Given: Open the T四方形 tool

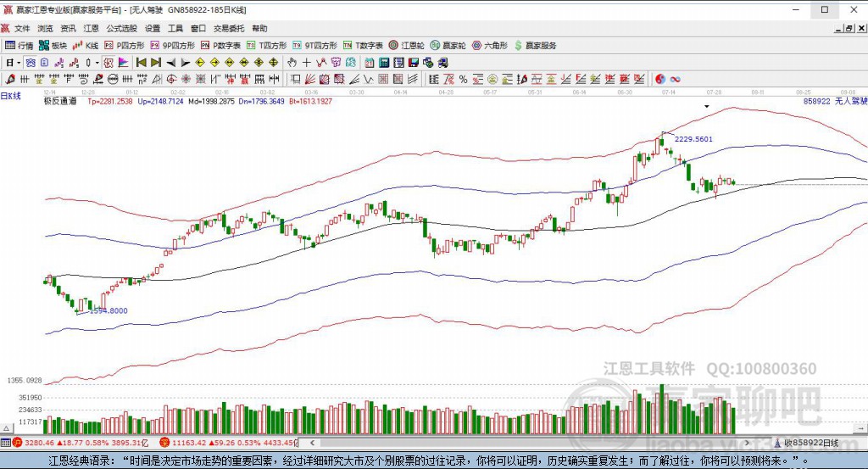Looking at the screenshot, I should pos(266,46).
